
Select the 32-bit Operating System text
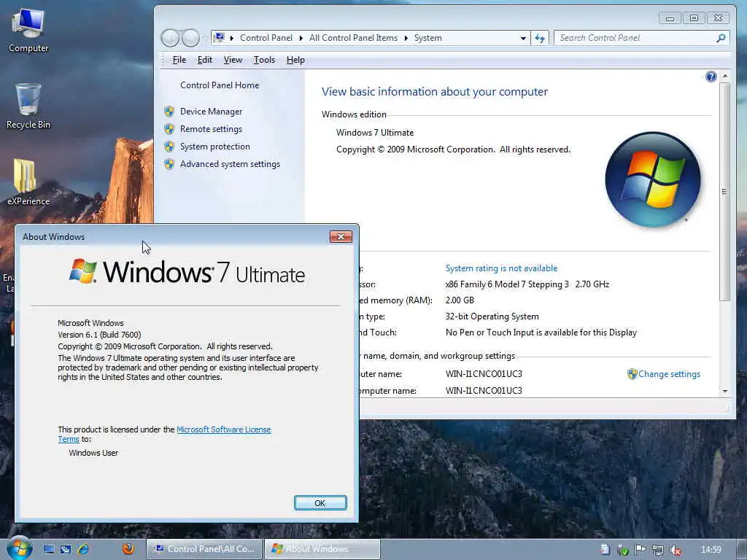point(492,316)
